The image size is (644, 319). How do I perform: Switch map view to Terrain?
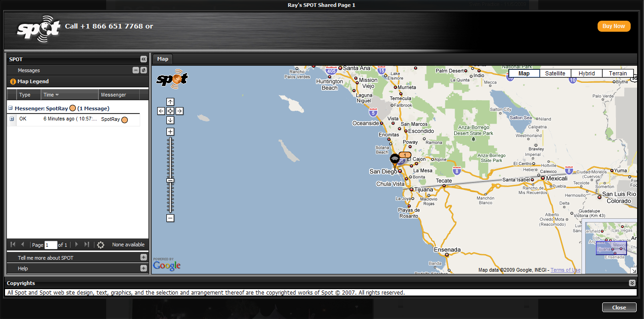point(618,73)
